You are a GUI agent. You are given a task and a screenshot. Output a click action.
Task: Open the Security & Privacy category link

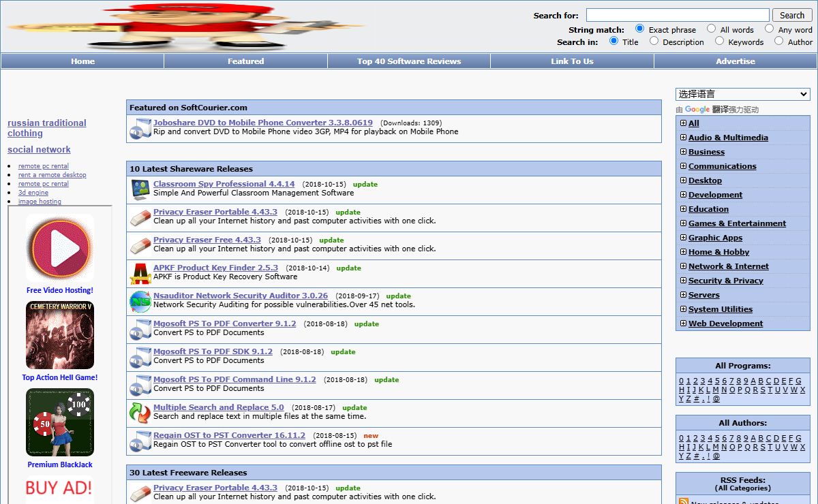click(726, 281)
